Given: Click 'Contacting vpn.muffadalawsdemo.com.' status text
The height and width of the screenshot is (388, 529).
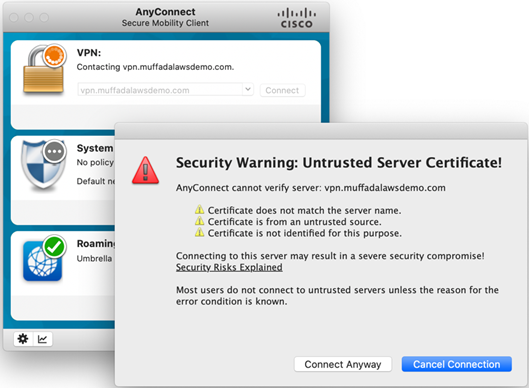Looking at the screenshot, I should [155, 67].
